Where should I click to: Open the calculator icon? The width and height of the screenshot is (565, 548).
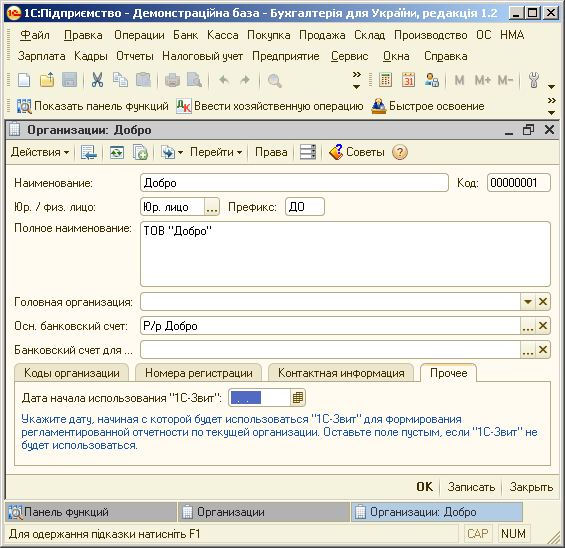point(385,80)
